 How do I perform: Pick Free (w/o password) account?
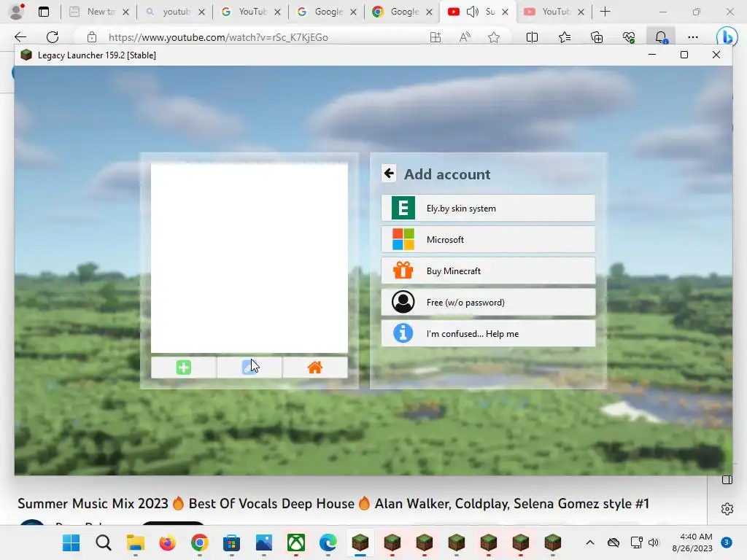click(488, 303)
